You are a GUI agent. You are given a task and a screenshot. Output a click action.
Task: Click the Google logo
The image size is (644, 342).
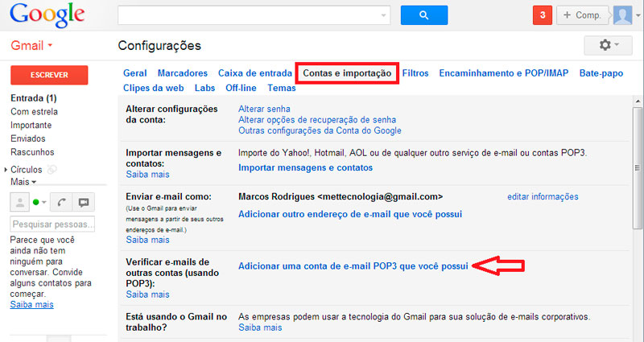[x=47, y=15]
